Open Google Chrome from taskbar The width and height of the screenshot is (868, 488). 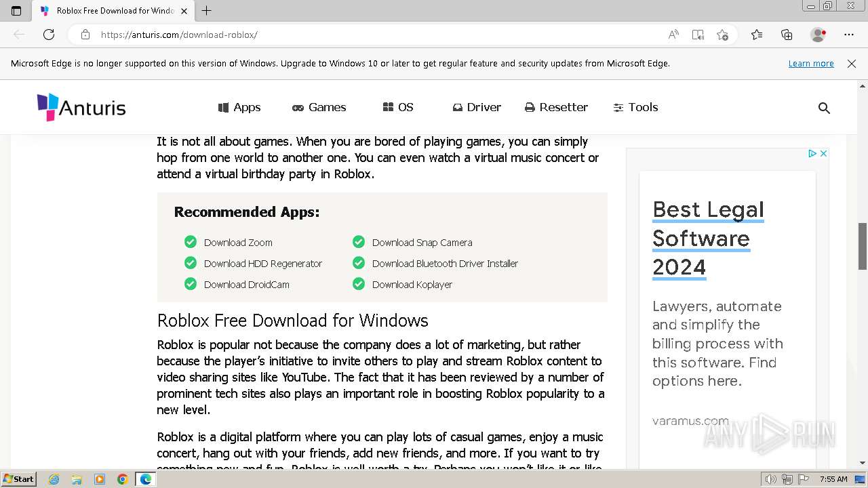tap(122, 479)
